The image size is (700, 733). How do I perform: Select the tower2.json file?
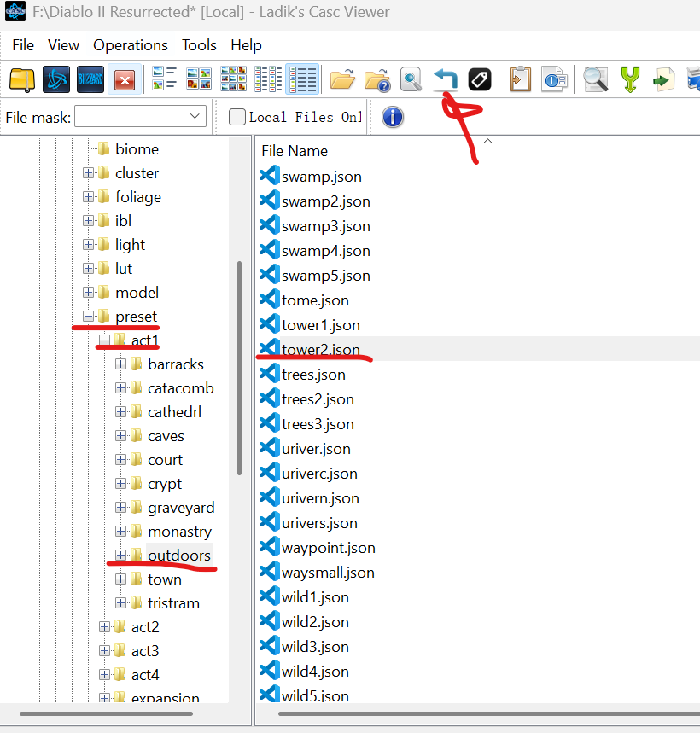[321, 349]
